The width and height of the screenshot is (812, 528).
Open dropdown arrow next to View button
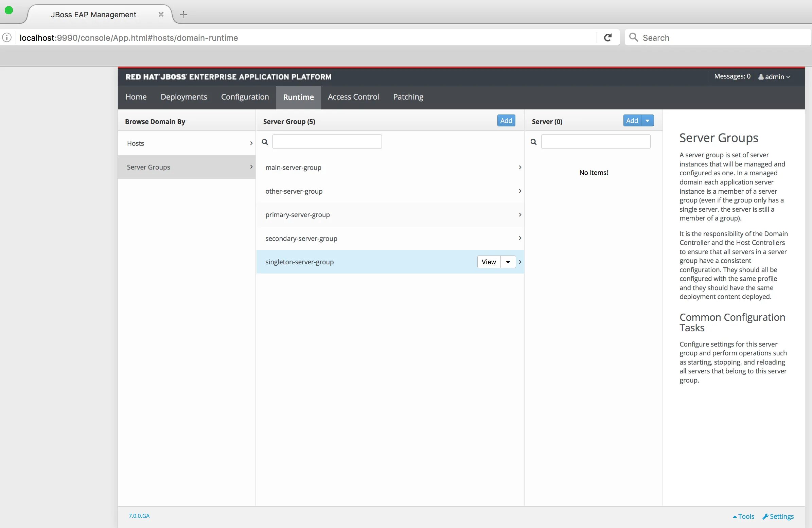click(508, 262)
